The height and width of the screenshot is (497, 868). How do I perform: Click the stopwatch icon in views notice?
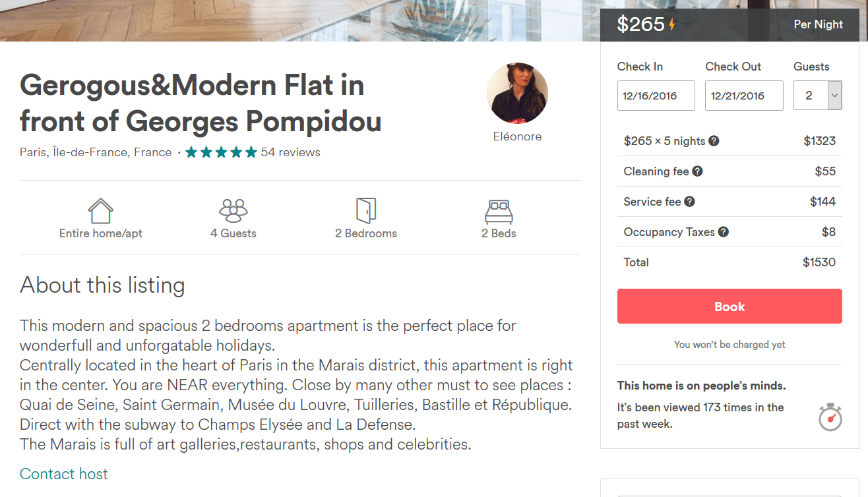(x=830, y=417)
